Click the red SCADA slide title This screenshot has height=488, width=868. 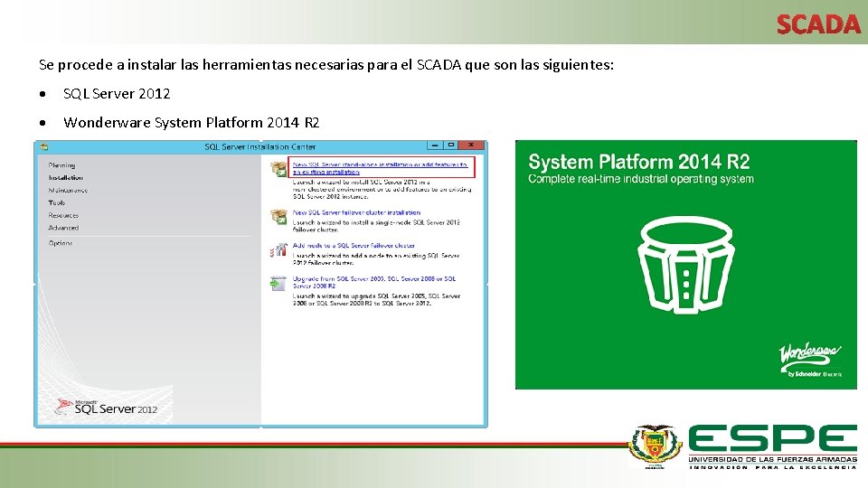[x=819, y=24]
